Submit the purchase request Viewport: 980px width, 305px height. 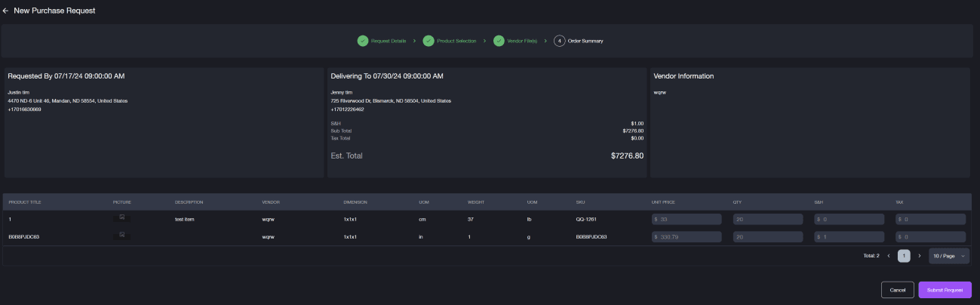click(945, 290)
